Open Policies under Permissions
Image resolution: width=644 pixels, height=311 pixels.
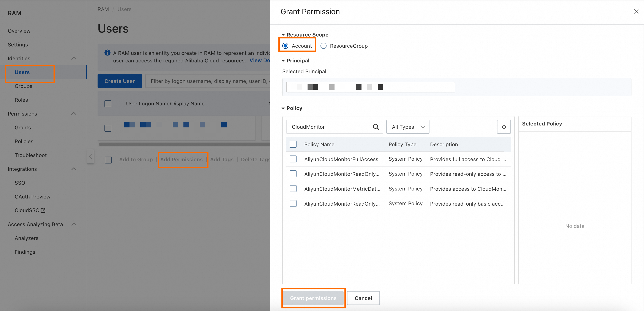click(24, 141)
